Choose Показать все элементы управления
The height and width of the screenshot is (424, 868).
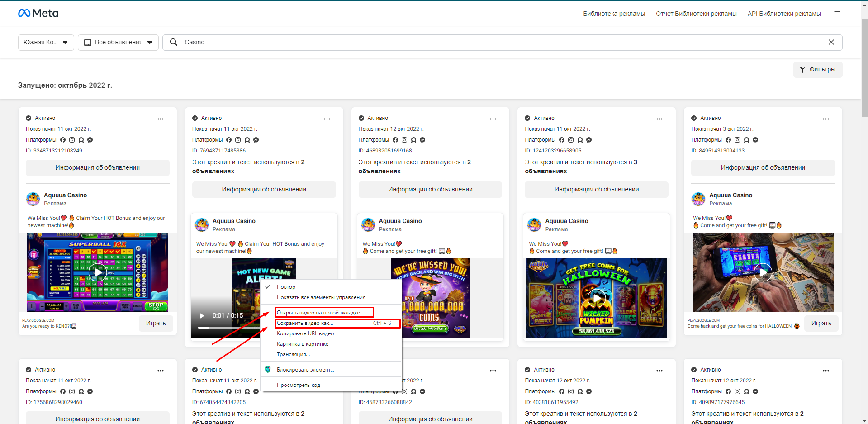332,297
